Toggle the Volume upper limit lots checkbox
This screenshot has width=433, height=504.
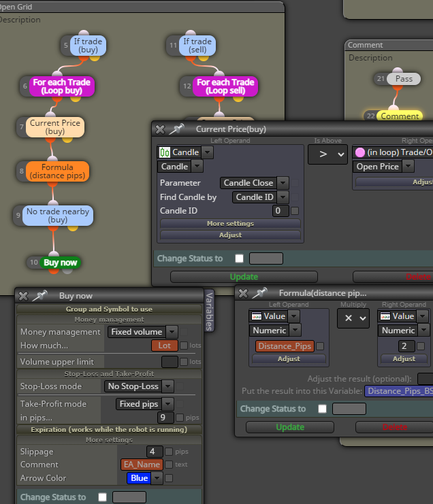184,362
